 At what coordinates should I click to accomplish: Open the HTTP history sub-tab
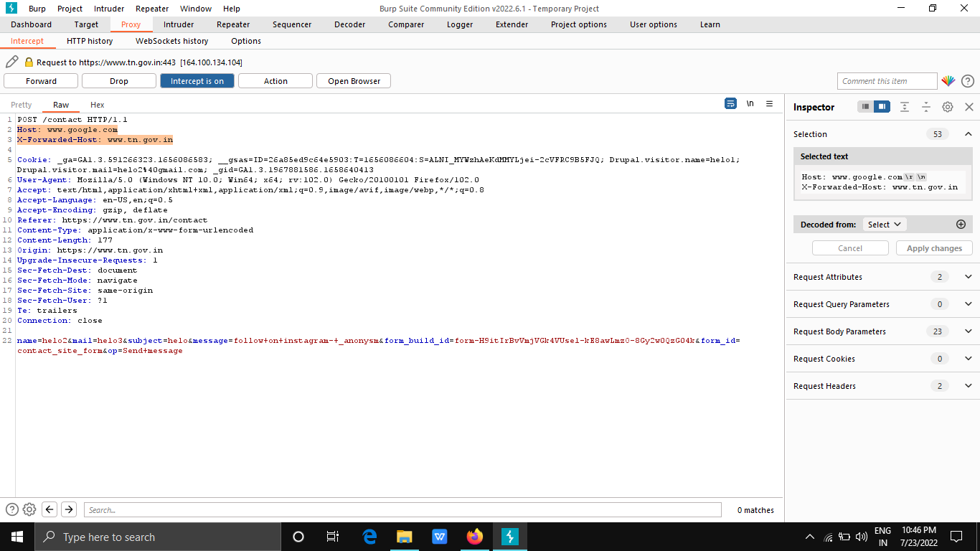click(90, 41)
